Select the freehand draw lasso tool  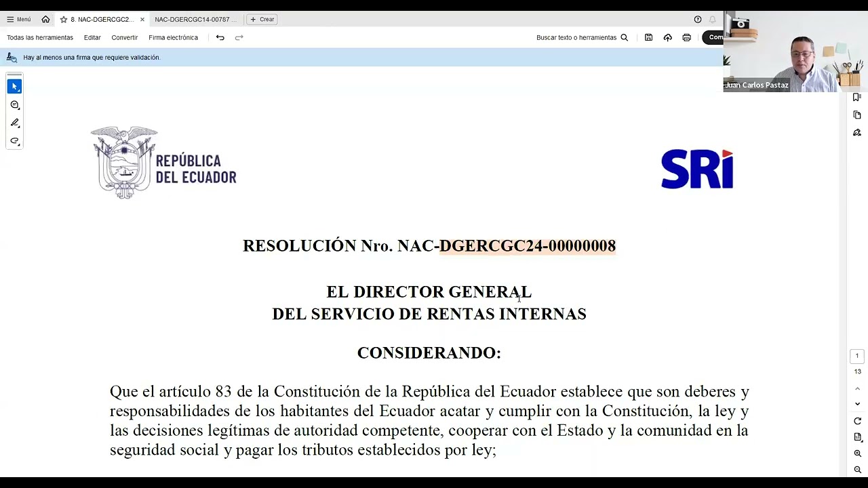[x=14, y=142]
